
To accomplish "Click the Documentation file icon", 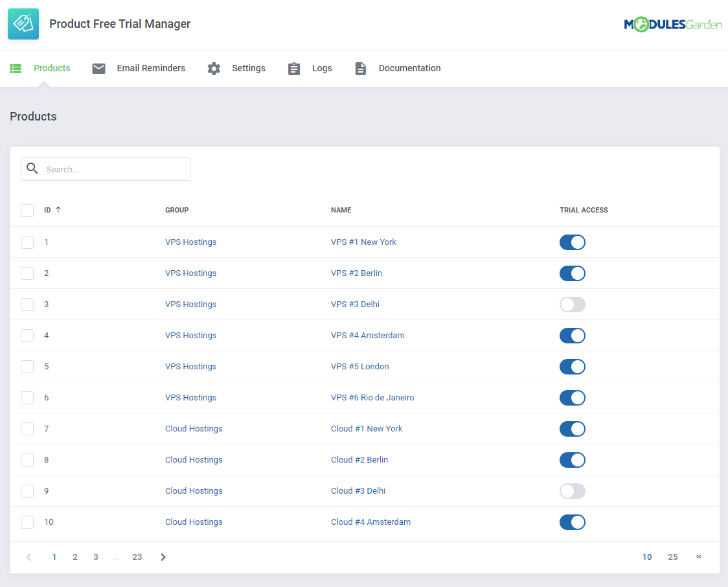I will pyautogui.click(x=361, y=69).
